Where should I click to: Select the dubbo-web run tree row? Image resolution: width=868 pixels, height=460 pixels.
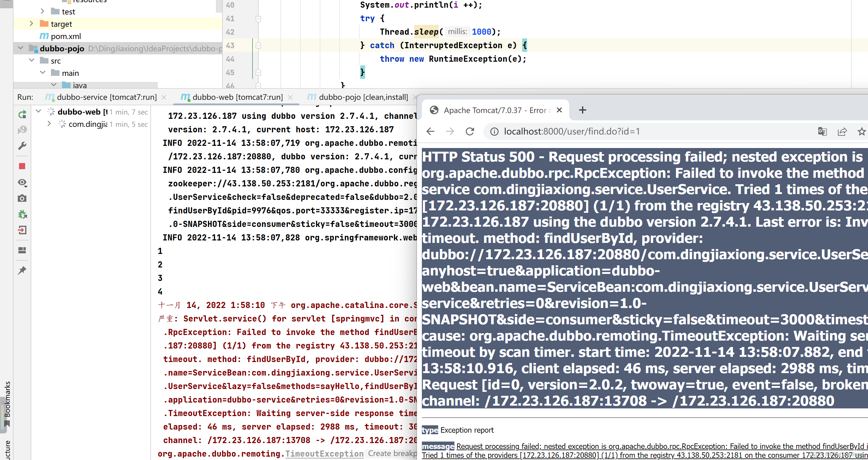click(x=91, y=112)
